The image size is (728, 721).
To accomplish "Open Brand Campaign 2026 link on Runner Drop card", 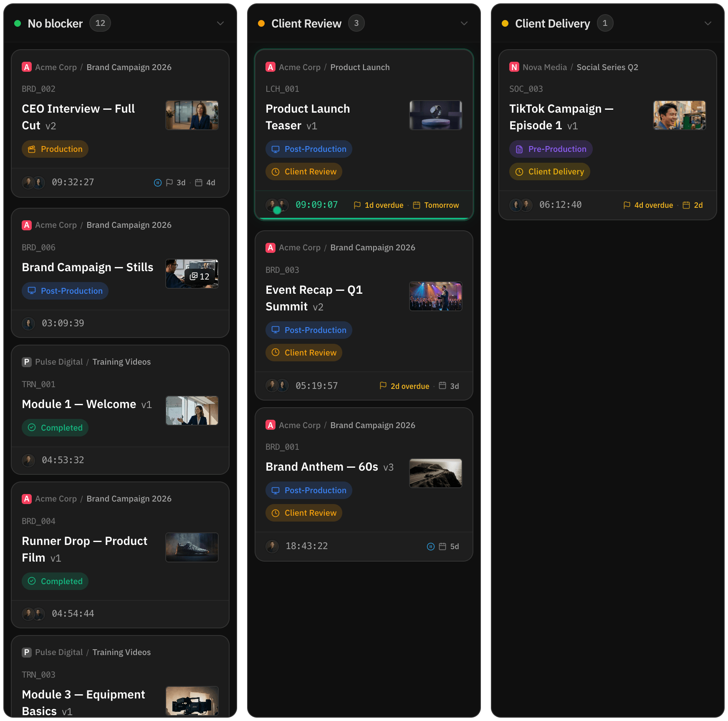I will pos(129,499).
